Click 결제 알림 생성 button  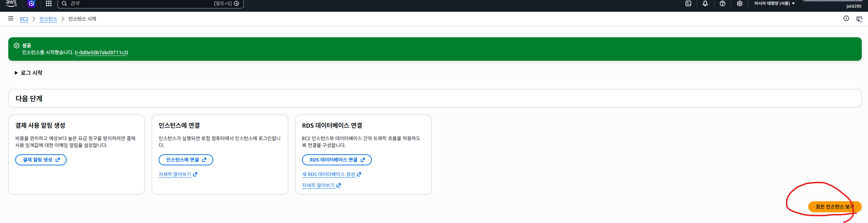coord(41,160)
